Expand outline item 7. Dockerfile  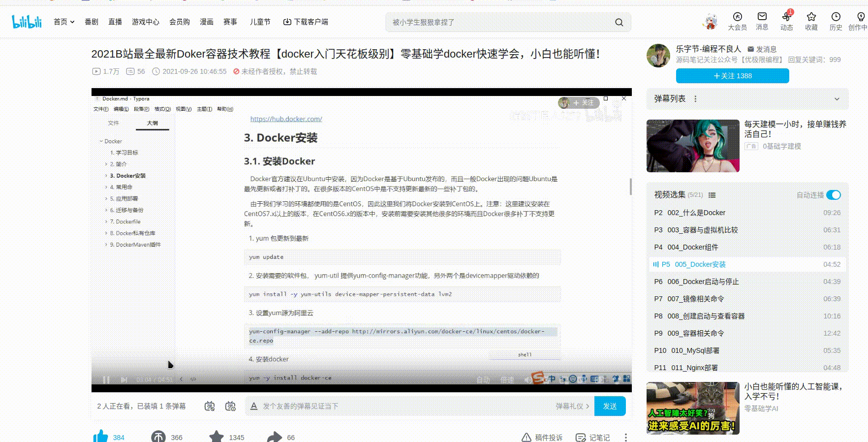106,221
